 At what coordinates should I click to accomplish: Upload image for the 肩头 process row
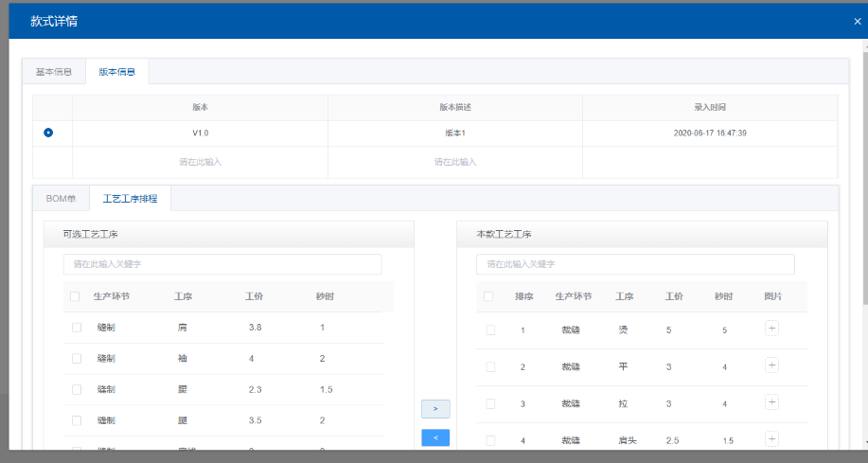click(771, 438)
